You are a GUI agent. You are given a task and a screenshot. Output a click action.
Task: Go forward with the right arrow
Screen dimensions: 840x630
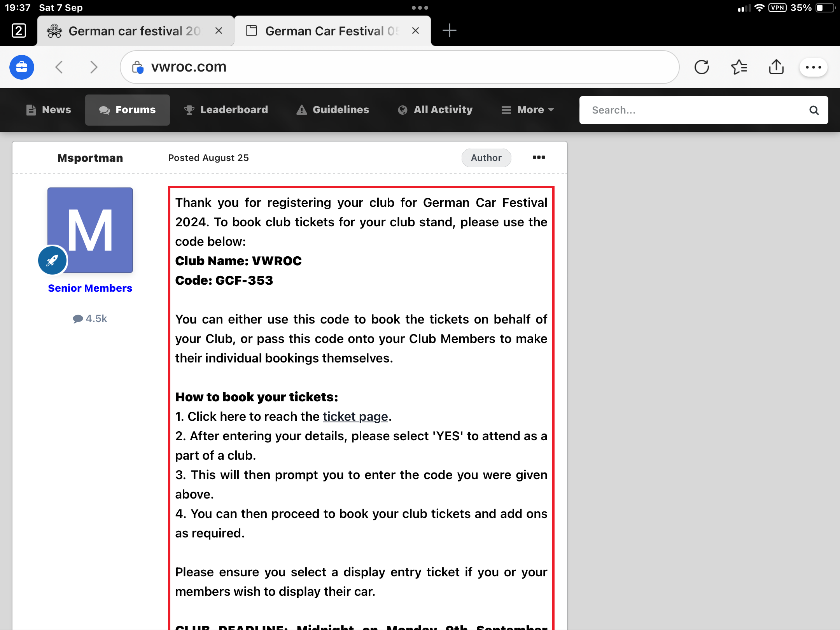pos(94,67)
